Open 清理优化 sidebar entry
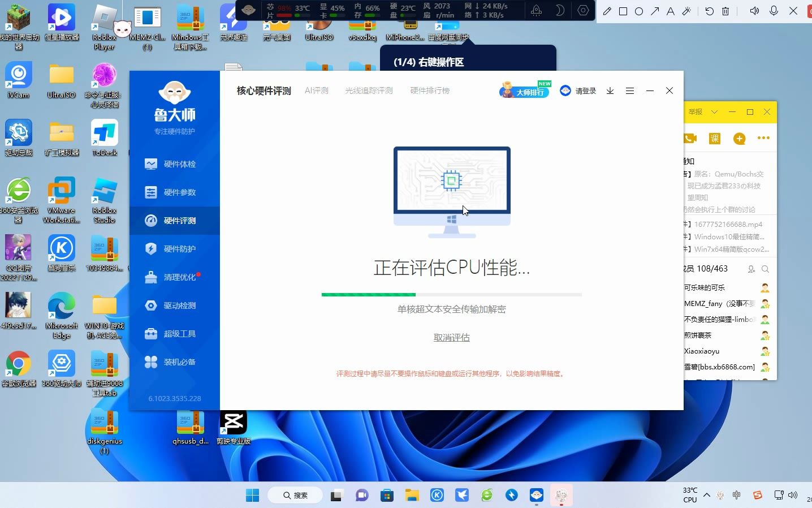The height and width of the screenshot is (508, 812). (x=174, y=277)
